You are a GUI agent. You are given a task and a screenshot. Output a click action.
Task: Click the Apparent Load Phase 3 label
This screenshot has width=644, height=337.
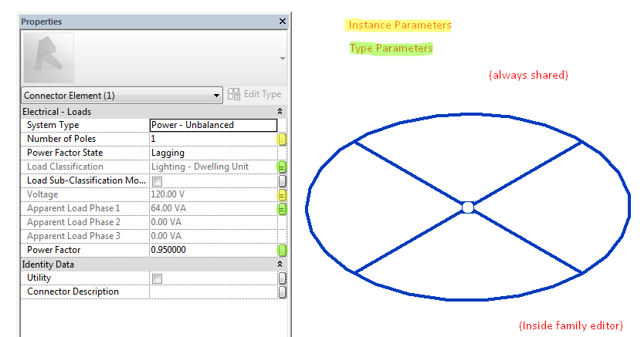(x=73, y=236)
